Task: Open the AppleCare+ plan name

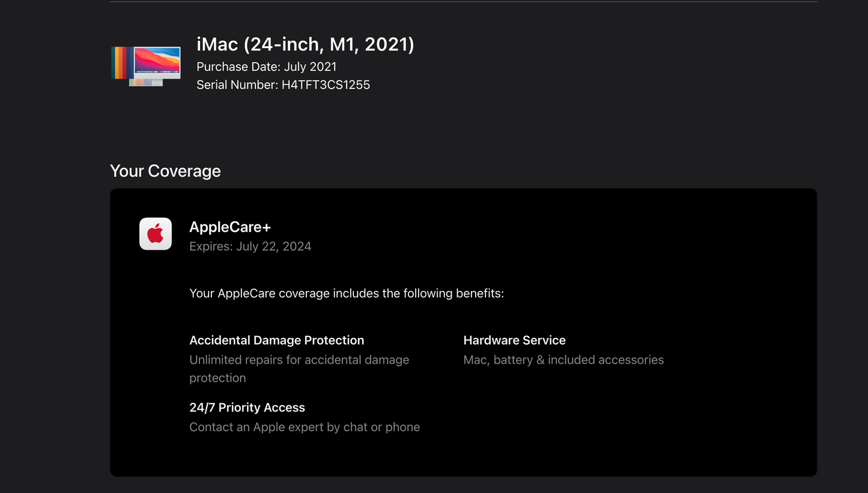Action: pos(230,227)
